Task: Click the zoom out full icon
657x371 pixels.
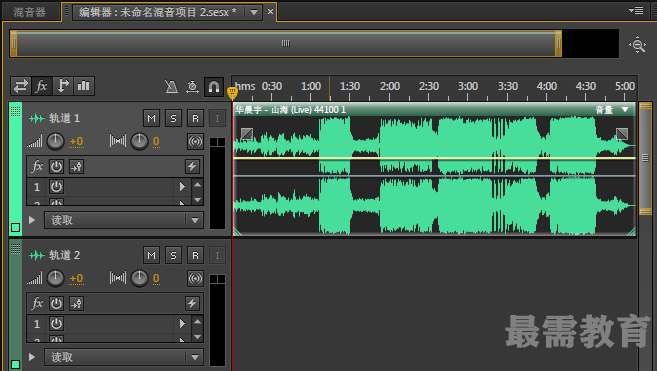Action: 637,44
